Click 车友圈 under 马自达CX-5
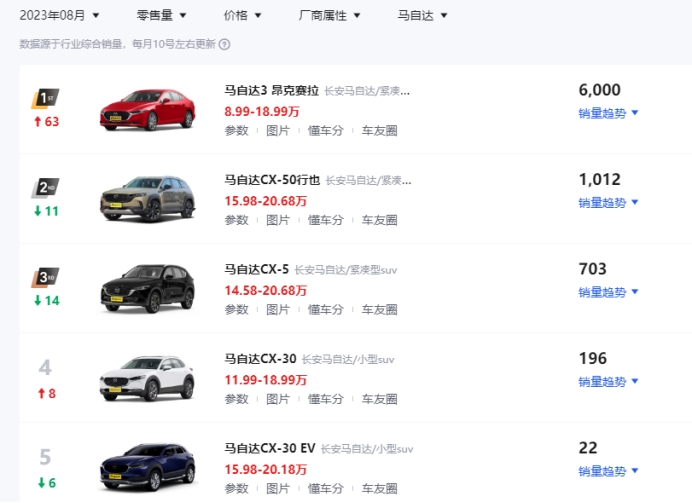This screenshot has height=503, width=692. point(380,310)
